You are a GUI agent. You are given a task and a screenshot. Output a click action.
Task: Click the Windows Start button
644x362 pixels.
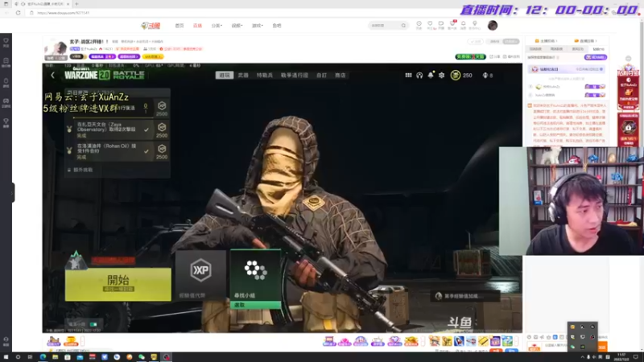(x=6, y=357)
